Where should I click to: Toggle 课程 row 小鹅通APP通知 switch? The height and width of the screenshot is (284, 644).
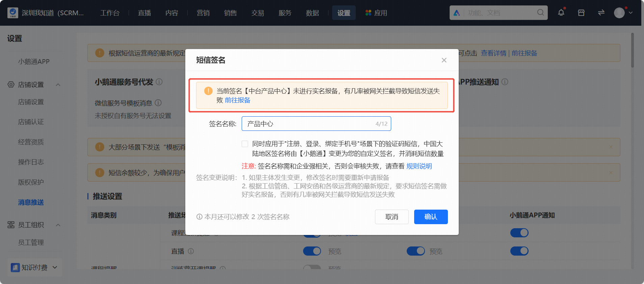[519, 233]
